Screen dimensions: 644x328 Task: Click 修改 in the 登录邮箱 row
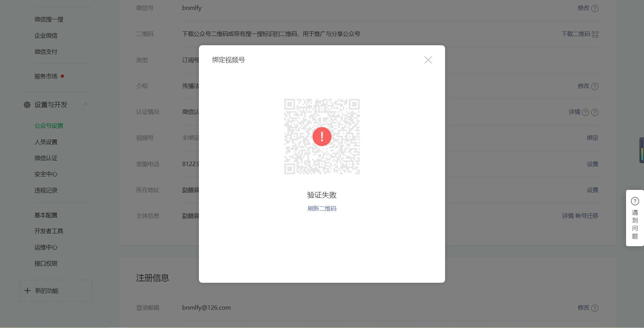584,308
